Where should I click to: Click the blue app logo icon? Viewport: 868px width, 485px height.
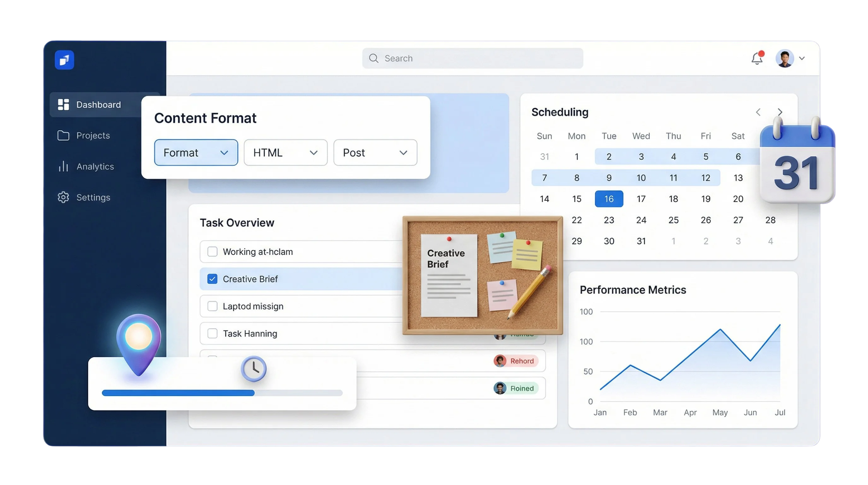click(x=64, y=60)
